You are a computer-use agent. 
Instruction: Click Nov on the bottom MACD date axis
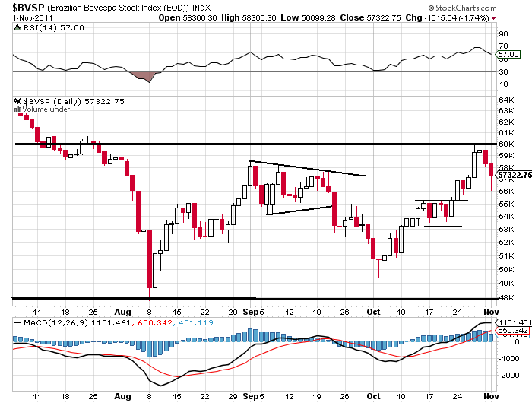(x=491, y=396)
